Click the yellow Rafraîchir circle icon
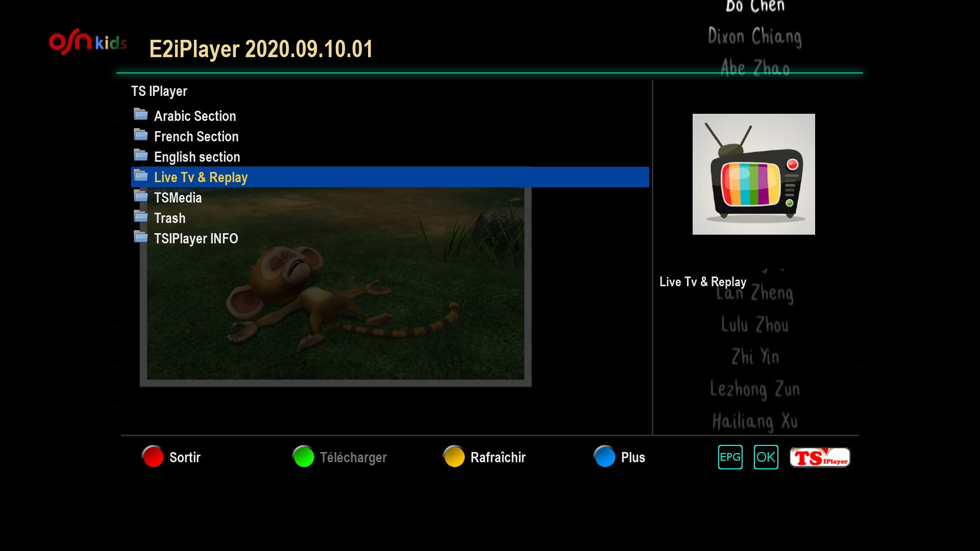980x551 pixels. [454, 457]
